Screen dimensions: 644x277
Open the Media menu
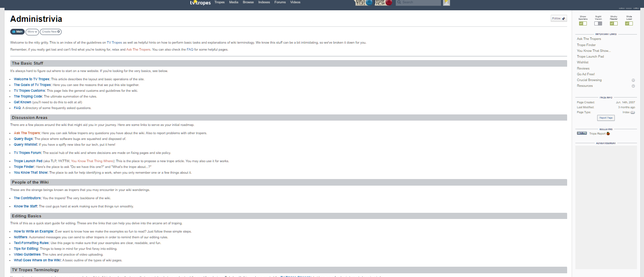tap(233, 2)
